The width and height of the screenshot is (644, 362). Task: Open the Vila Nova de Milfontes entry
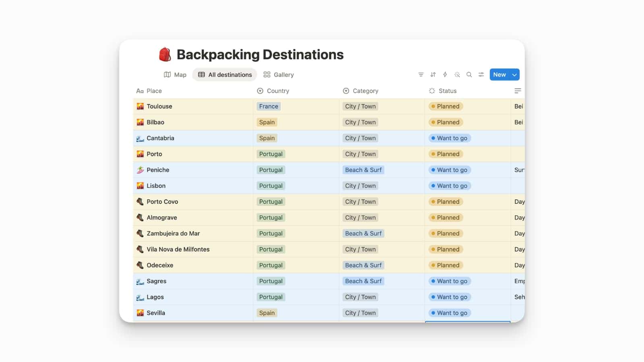[178, 249]
